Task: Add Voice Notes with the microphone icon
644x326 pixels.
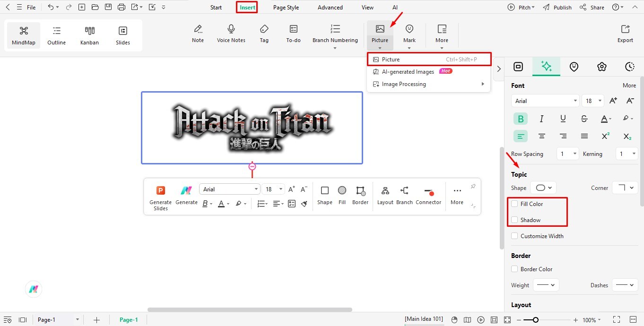Action: (x=231, y=34)
